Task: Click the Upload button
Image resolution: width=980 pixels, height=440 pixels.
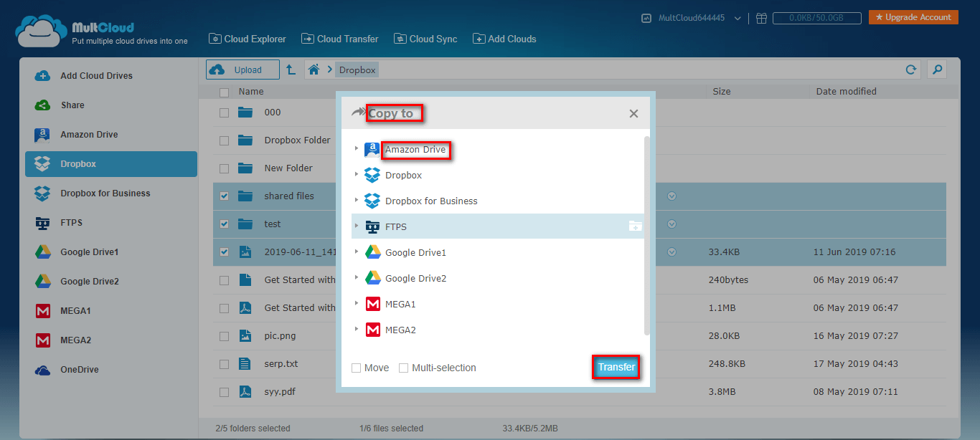Action: (243, 70)
